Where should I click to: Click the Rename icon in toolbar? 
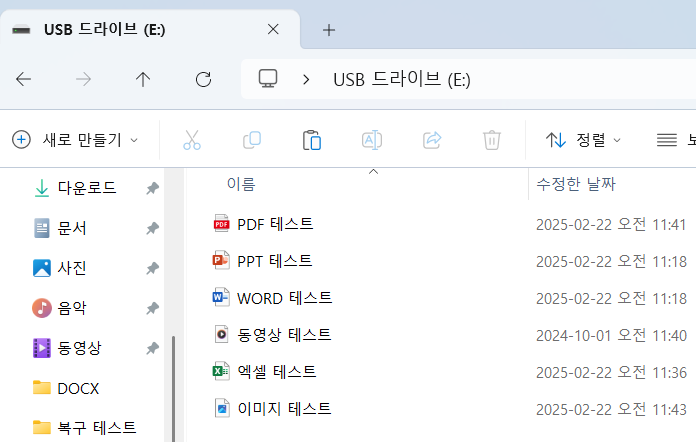tap(372, 140)
